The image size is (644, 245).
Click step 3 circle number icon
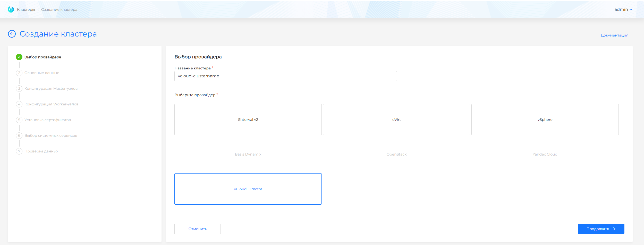pos(19,88)
